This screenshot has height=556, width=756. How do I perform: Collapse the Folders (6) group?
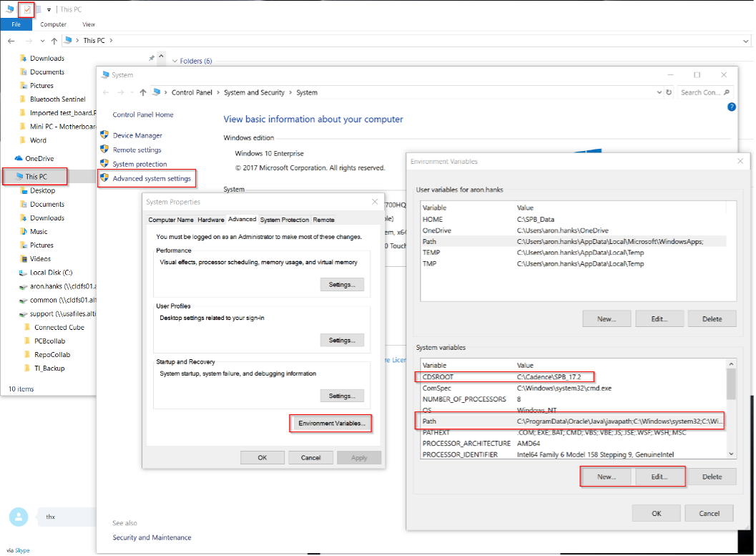tap(175, 62)
